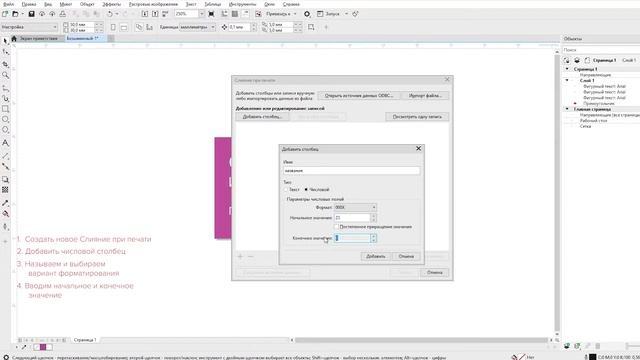
Task: Select the Parallel Dimension tool
Action: tap(5, 156)
